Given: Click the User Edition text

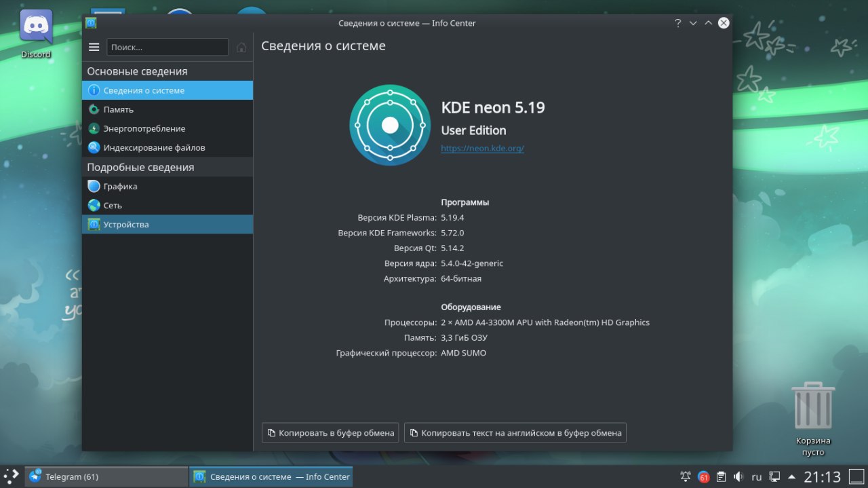Looking at the screenshot, I should 473,130.
